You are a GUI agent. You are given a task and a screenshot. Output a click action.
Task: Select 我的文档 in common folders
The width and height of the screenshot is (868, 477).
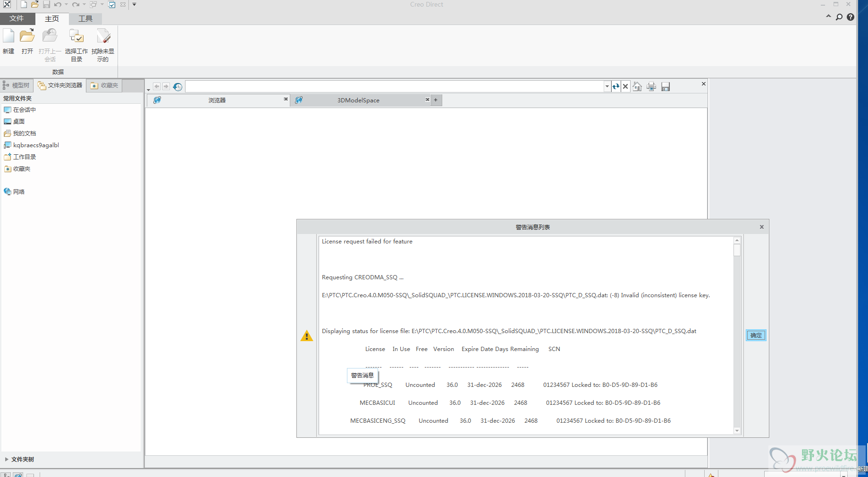20,134
